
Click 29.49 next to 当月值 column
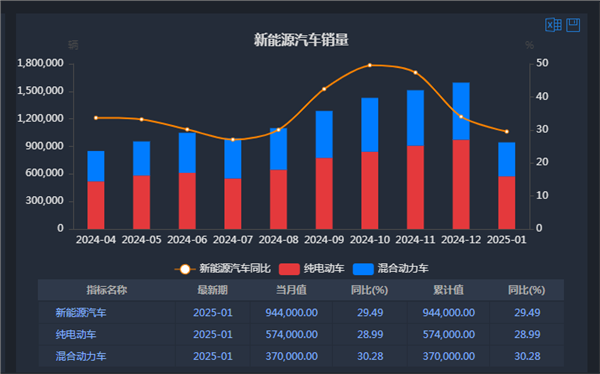(x=370, y=313)
